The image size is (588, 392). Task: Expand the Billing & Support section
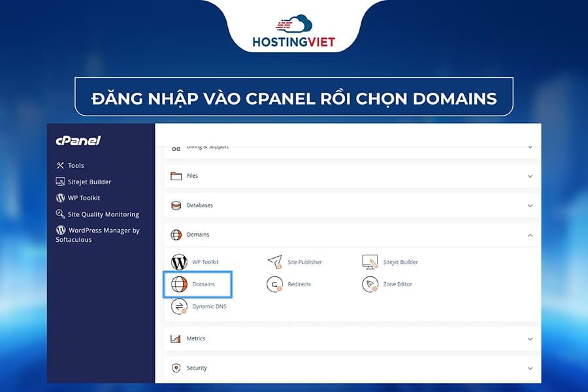(531, 146)
